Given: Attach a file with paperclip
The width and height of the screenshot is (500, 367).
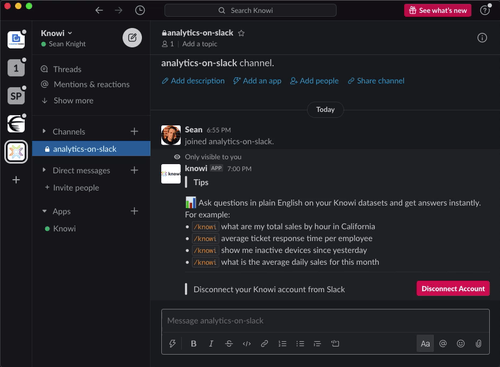Looking at the screenshot, I should [x=478, y=344].
